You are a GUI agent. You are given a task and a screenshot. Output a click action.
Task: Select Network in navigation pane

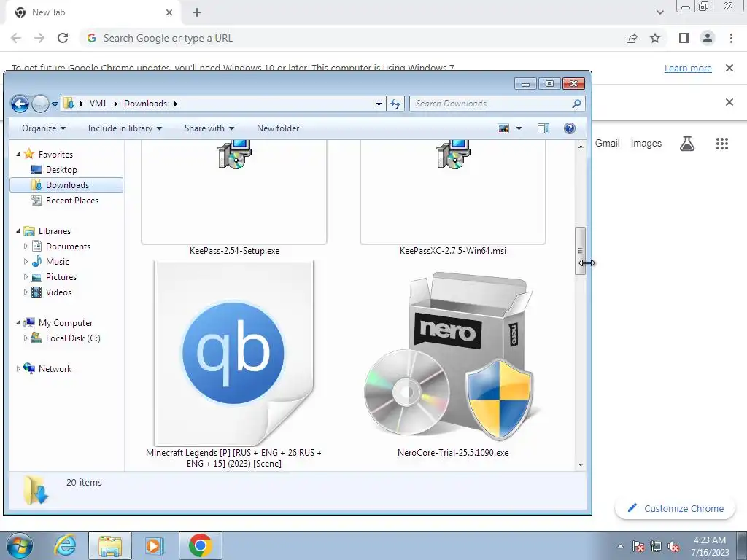point(55,368)
